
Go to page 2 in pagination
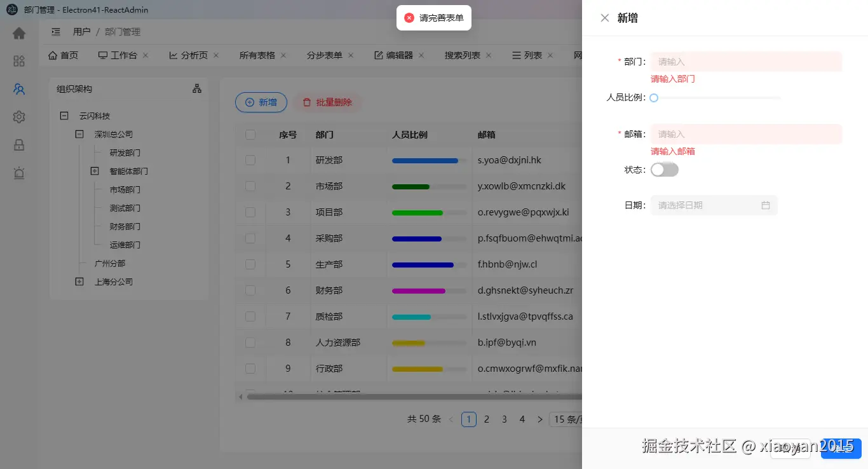(487, 419)
